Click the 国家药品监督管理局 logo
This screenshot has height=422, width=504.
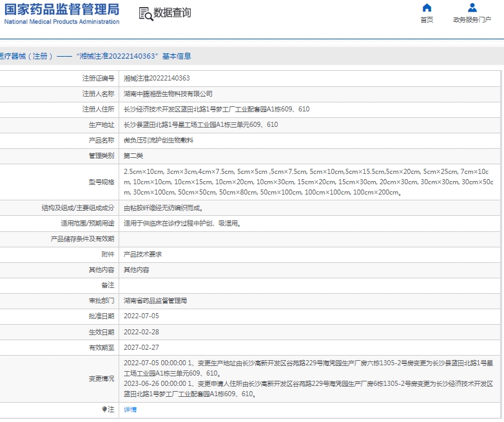(x=62, y=14)
